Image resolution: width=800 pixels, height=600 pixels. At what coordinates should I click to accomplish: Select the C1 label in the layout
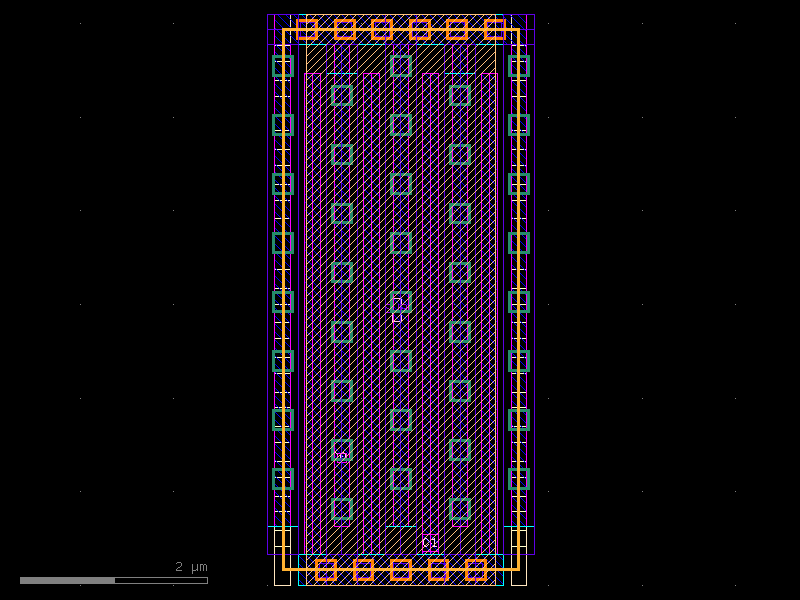[430, 543]
